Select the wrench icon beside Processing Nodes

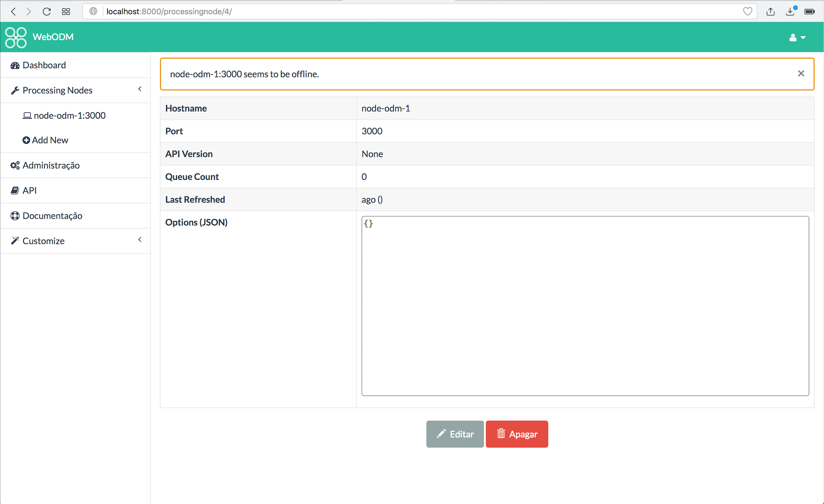tap(15, 90)
